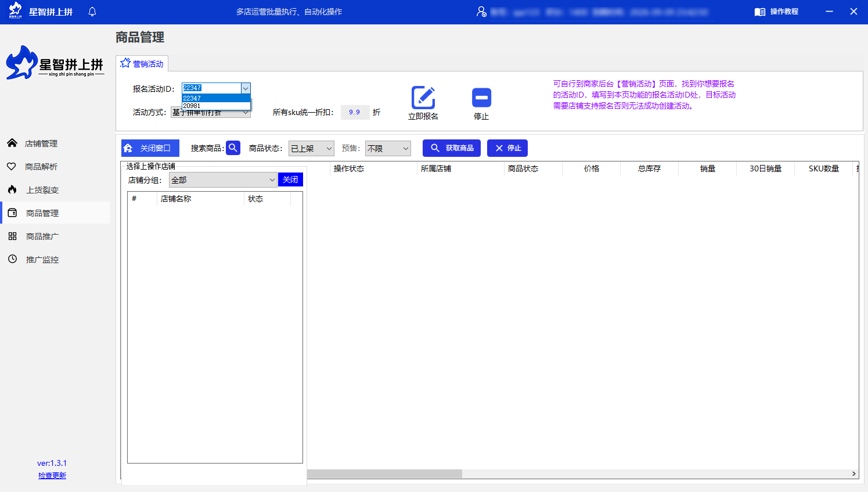Click the 搜索商品 magnifier icon
868x492 pixels.
pos(232,148)
